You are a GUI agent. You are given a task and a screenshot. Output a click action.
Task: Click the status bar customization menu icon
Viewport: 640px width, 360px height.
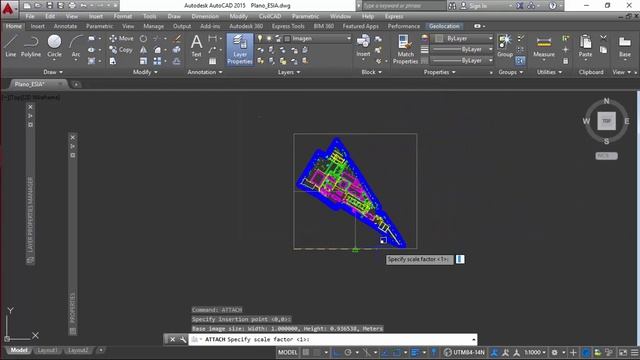pyautogui.click(x=634, y=352)
